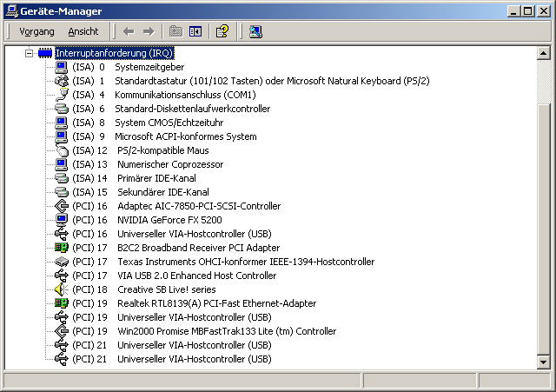Screen dimensions: 556x392
Task: Open the Ansicht menu
Action: (83, 31)
